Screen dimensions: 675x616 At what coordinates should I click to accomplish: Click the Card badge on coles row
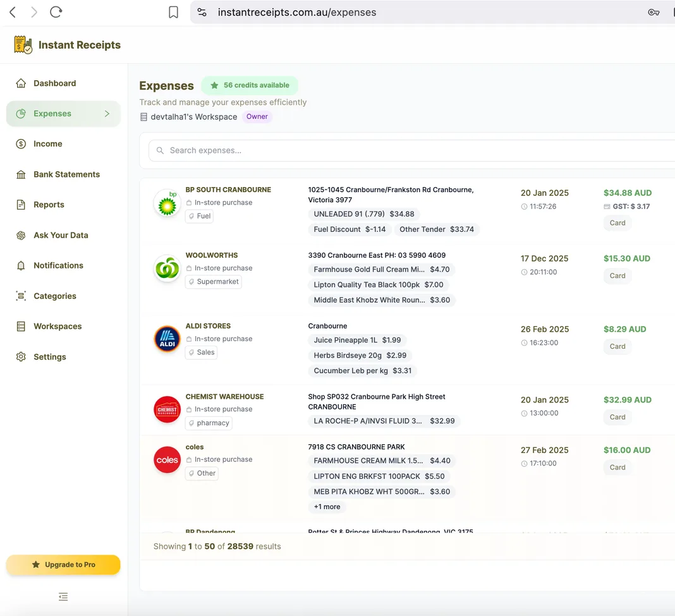click(x=617, y=467)
